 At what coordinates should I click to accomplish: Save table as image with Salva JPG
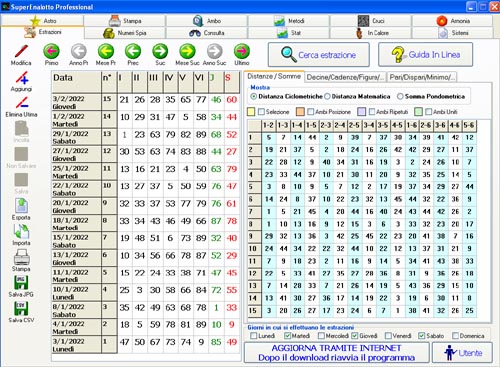21,283
